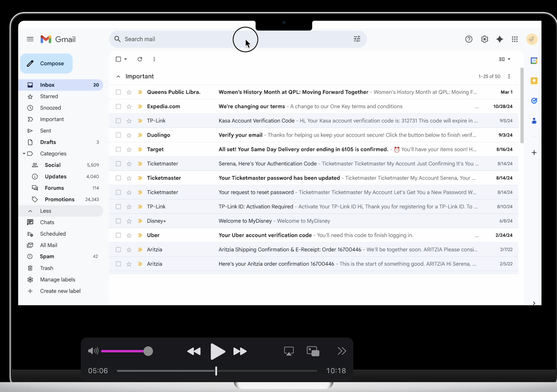Tick the TP-Link Kasa verification email checkbox

118,121
